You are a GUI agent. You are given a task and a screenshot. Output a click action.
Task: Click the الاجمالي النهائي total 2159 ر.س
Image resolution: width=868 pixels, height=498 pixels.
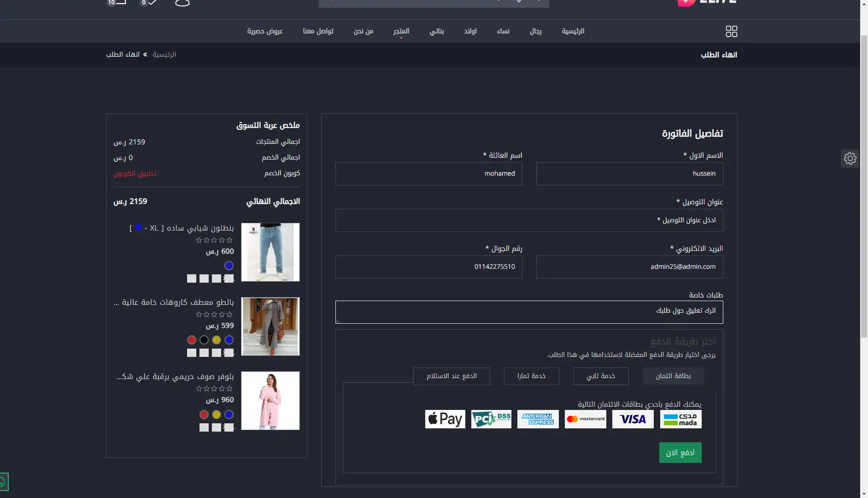pyautogui.click(x=130, y=202)
